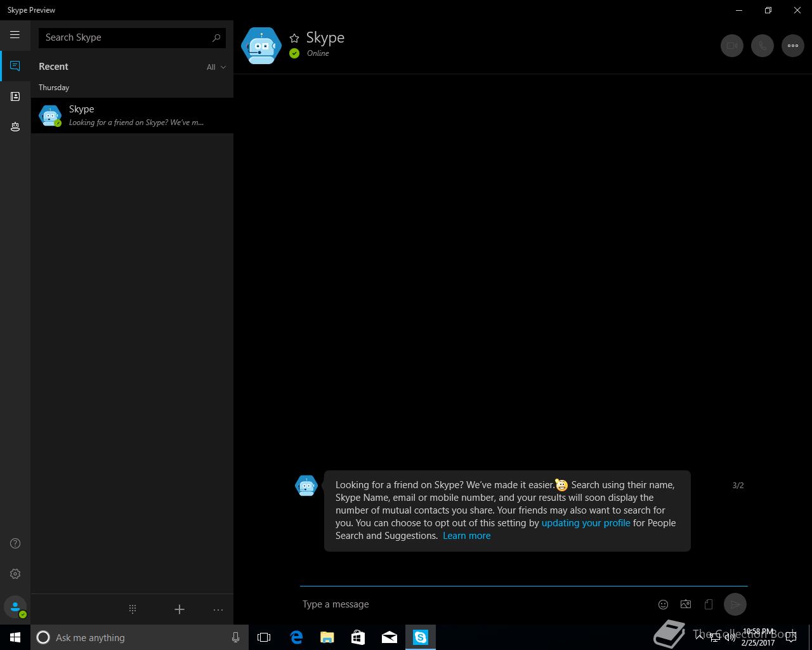The width and height of the screenshot is (812, 650).
Task: Click the Search Skype field
Action: tap(132, 37)
